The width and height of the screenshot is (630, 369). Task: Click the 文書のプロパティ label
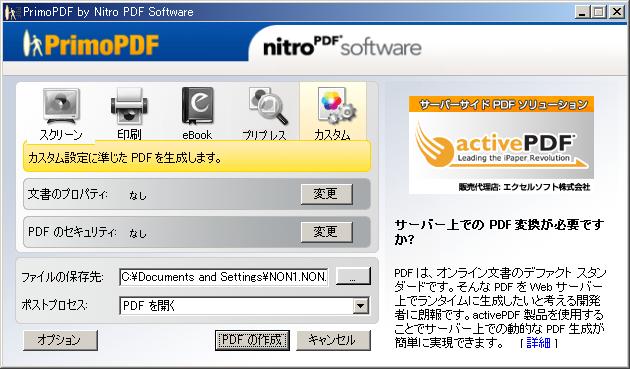click(x=68, y=194)
